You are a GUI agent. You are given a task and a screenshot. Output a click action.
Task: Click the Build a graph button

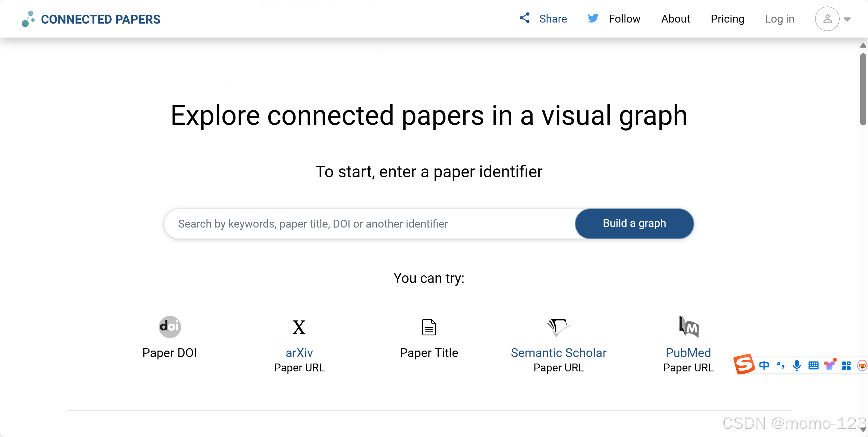(x=634, y=223)
